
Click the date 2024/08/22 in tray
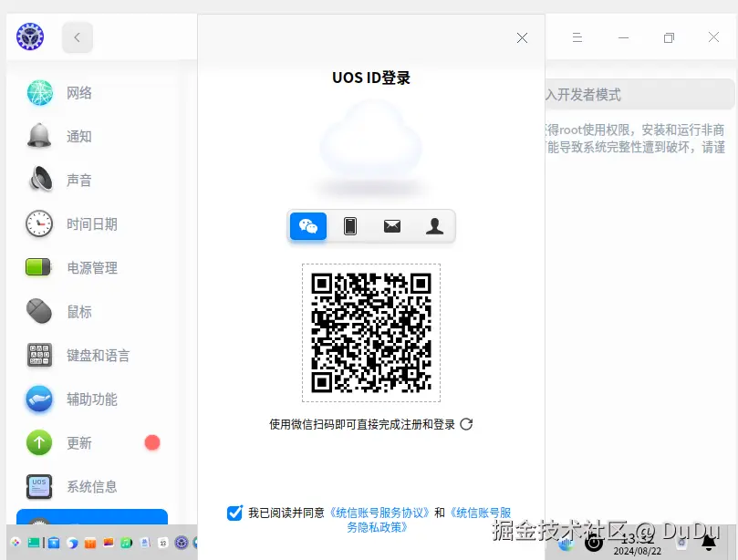638,551
